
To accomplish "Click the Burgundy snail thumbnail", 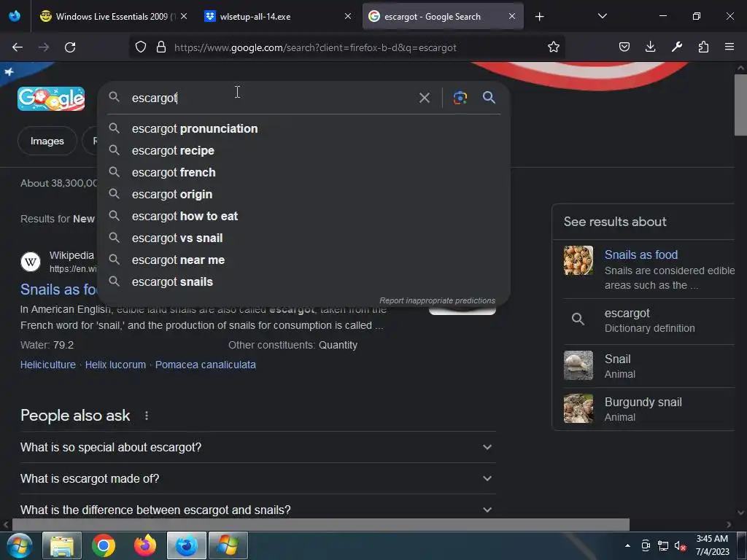I will pyautogui.click(x=578, y=408).
